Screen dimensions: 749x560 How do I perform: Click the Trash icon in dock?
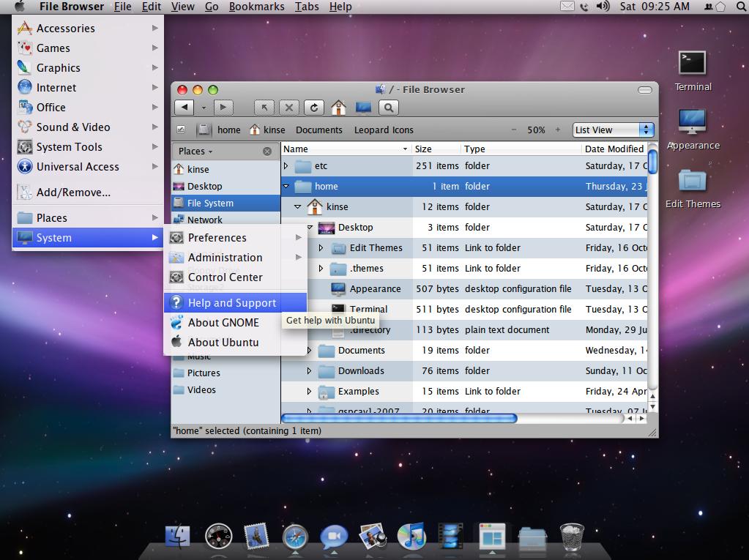(x=572, y=537)
